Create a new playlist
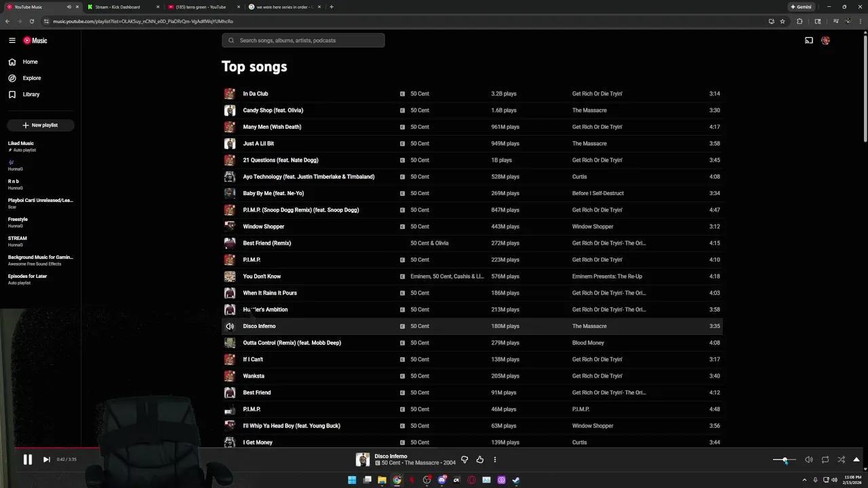 point(41,125)
